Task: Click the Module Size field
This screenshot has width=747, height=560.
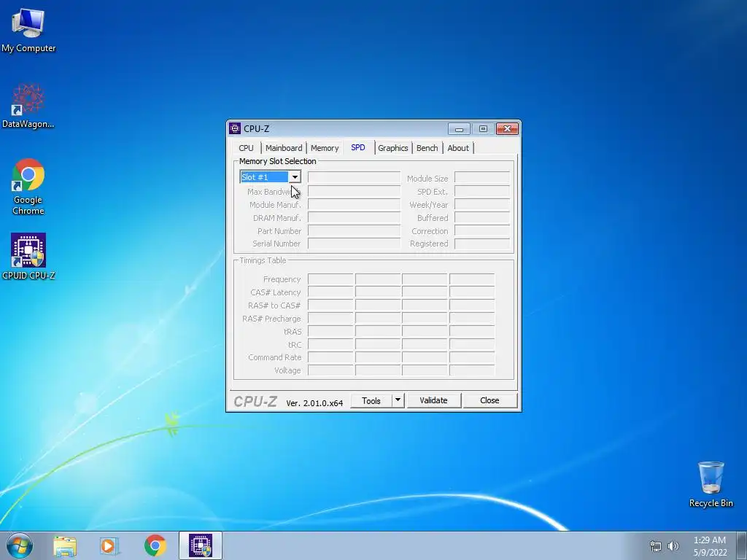Action: pos(482,178)
